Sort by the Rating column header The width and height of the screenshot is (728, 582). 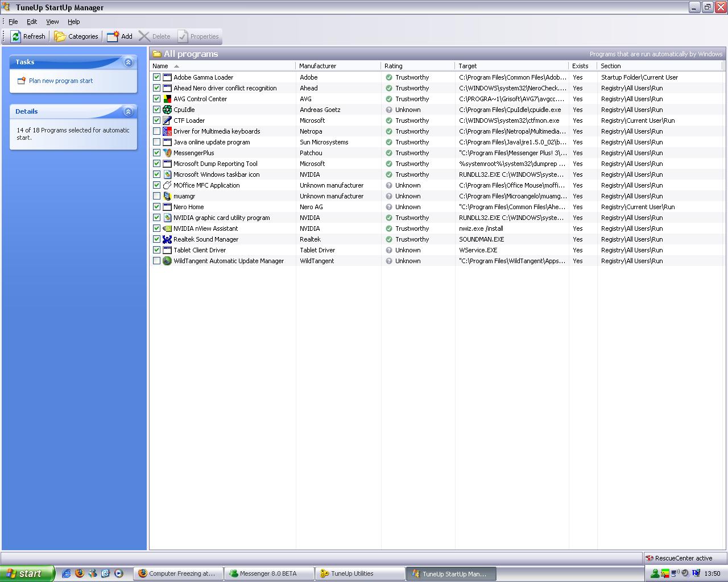pyautogui.click(x=393, y=66)
